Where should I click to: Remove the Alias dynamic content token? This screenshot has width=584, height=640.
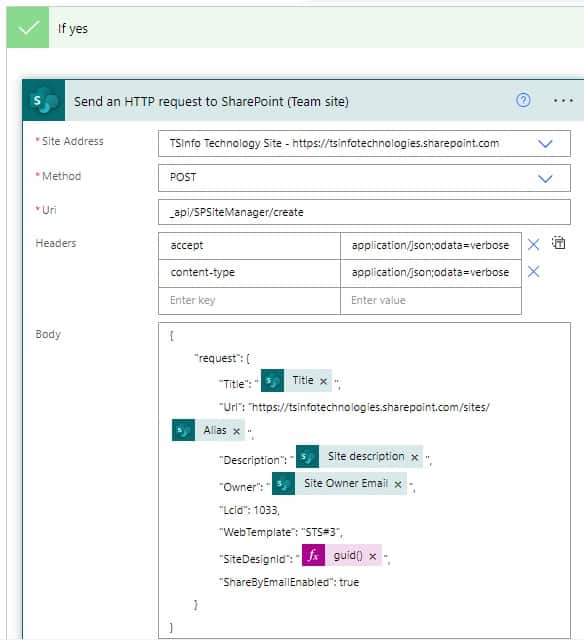tap(236, 431)
